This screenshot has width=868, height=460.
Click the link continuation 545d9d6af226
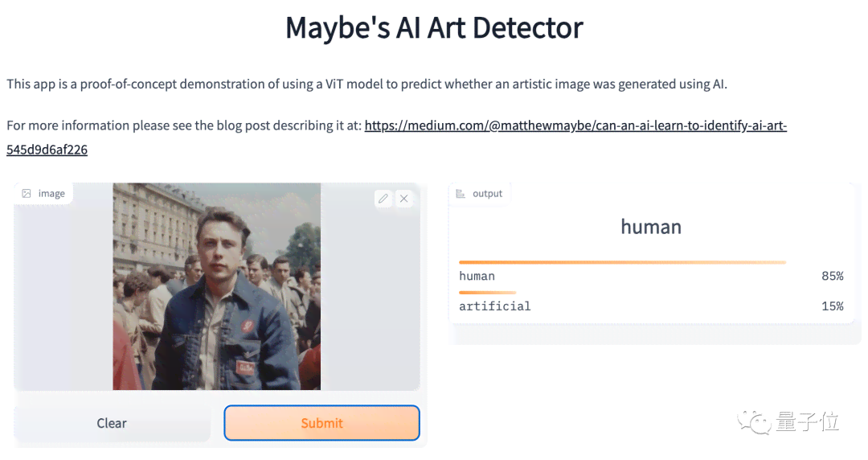[47, 150]
